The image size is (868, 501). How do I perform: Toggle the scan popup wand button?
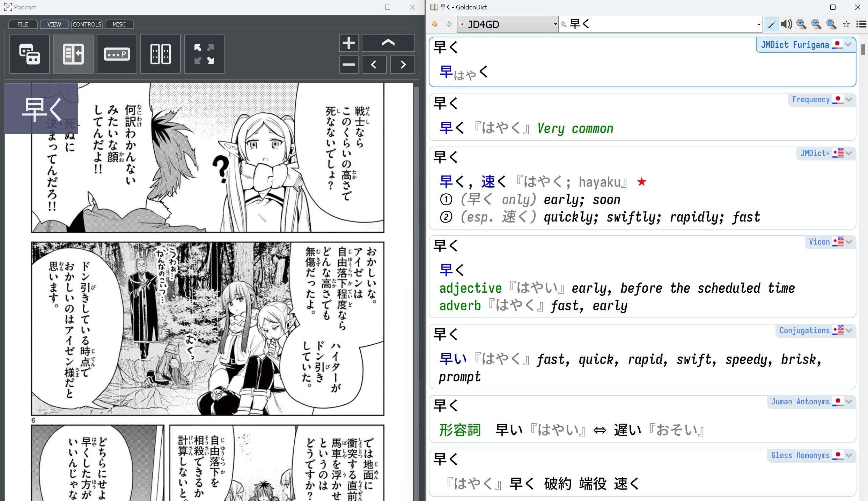click(771, 24)
